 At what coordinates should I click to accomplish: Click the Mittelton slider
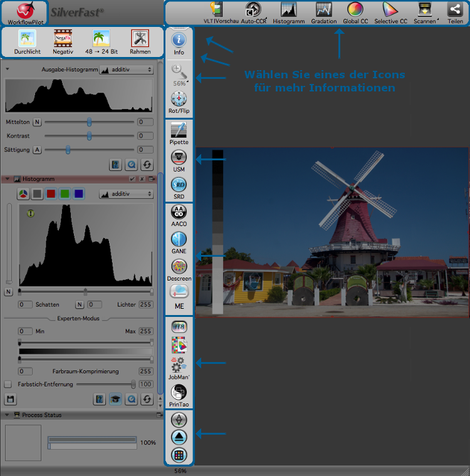tap(89, 122)
